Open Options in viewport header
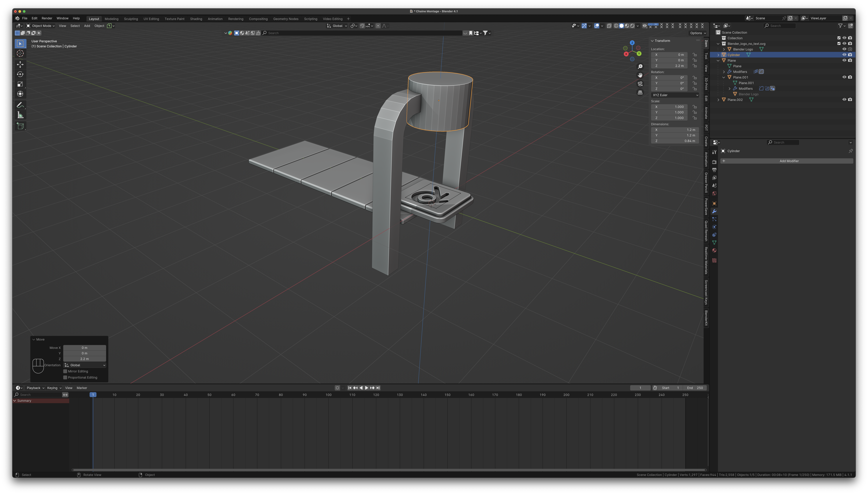Screen dimensions: 868x494 click(x=698, y=33)
